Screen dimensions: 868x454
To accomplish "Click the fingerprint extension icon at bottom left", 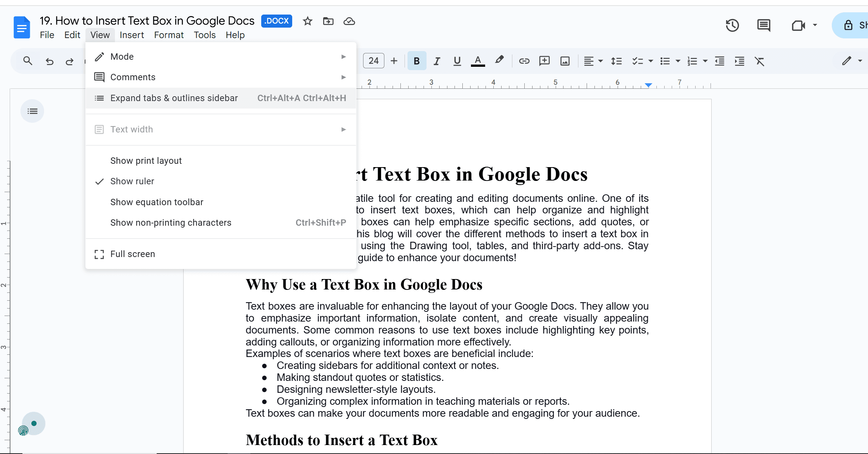I will click(x=23, y=431).
